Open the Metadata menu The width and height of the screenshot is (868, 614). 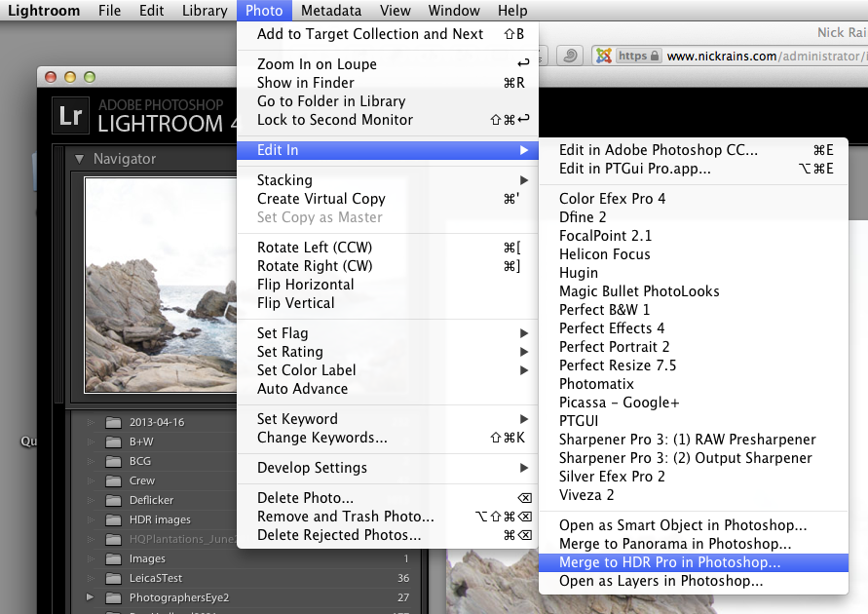pyautogui.click(x=331, y=11)
